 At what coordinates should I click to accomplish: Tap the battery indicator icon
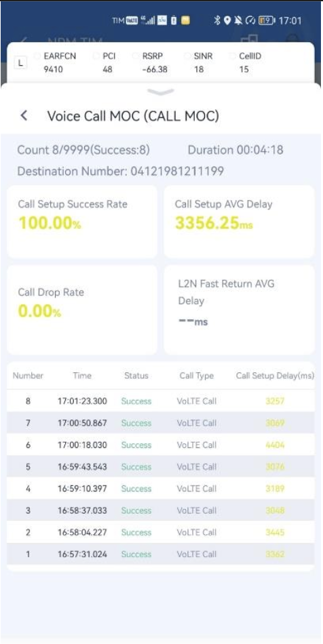(267, 20)
